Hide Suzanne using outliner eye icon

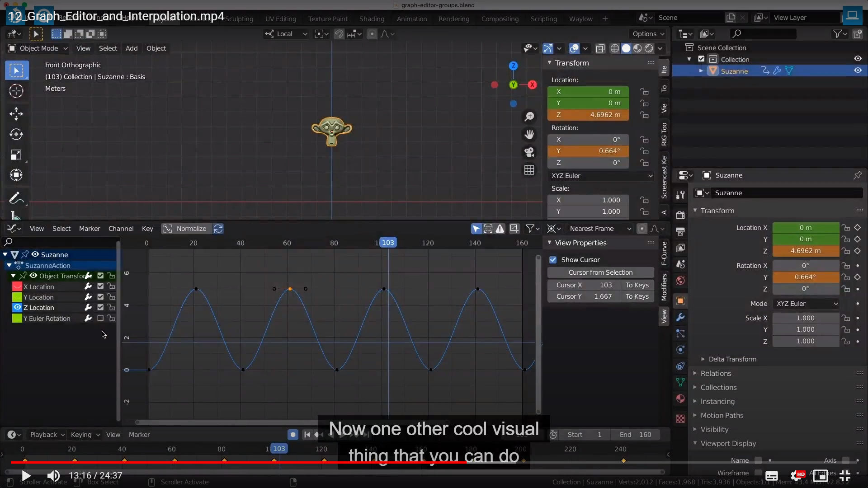click(858, 70)
